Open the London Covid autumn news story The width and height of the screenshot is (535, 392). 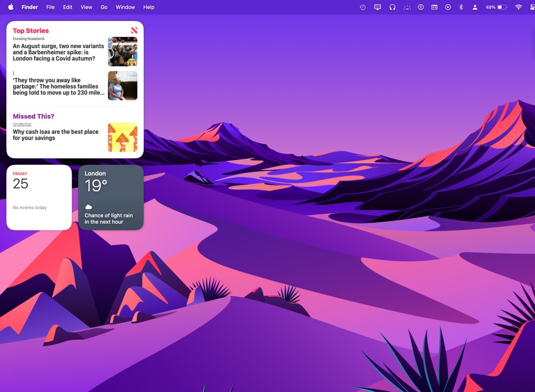(58, 52)
